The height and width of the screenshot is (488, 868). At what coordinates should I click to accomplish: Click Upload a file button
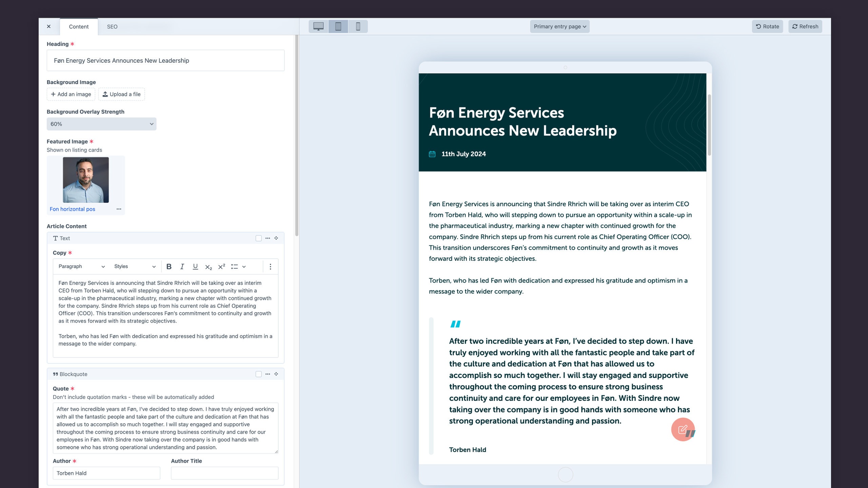point(121,94)
